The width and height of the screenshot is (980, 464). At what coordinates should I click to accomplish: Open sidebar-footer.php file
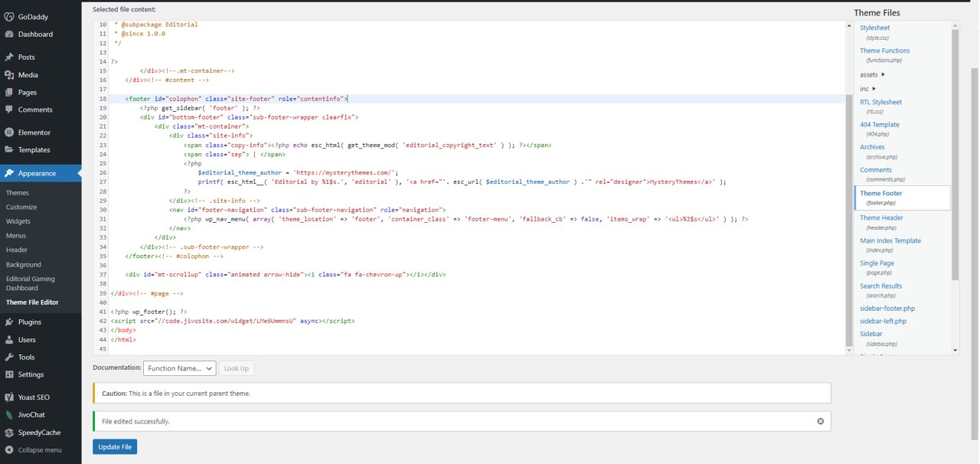[887, 309]
